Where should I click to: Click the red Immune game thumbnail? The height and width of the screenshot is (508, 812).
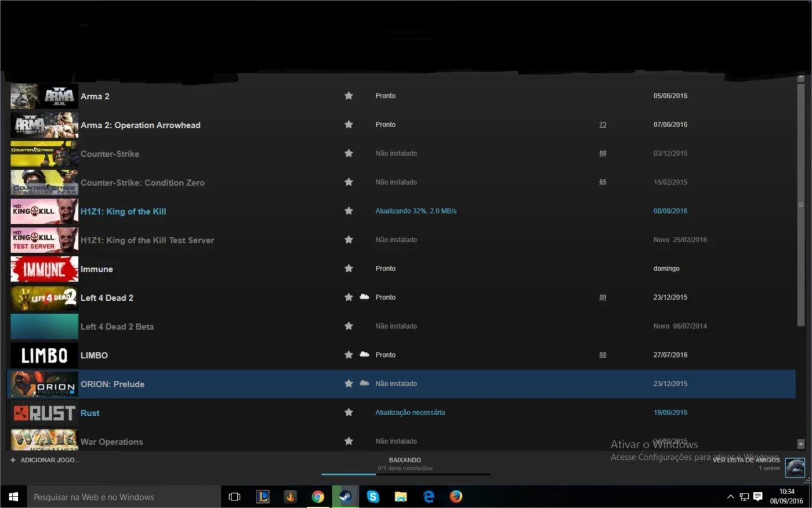pyautogui.click(x=44, y=269)
